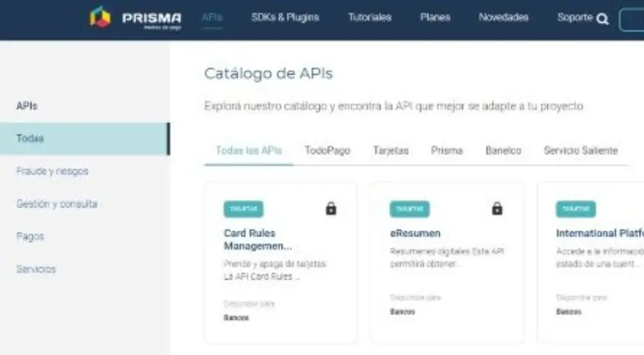Click the eResumen description text
Screen dimensions: 644x355
[x=446, y=258]
